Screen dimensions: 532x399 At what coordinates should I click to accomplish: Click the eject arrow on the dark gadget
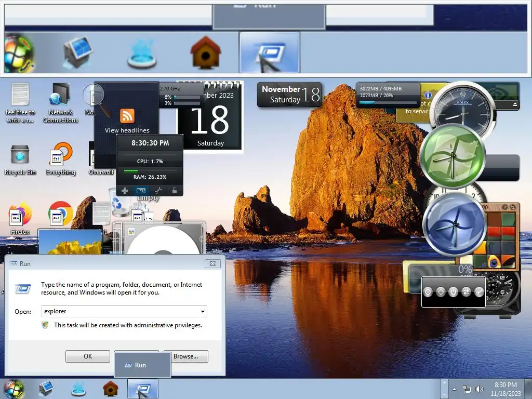515,104
